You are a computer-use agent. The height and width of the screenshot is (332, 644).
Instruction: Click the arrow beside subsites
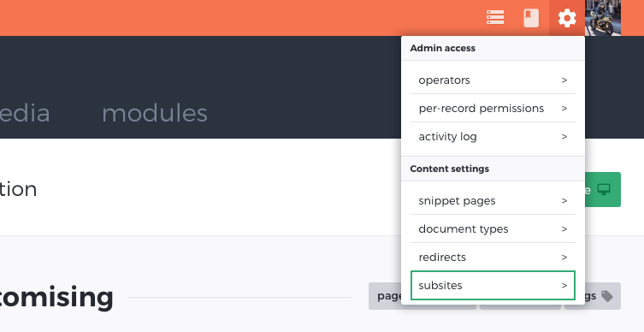click(x=564, y=285)
